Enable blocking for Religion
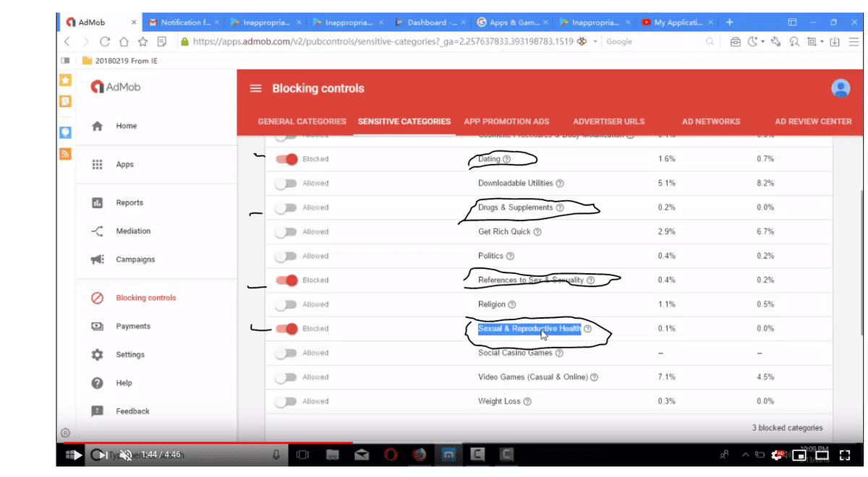Viewport: 868px width, 477px height. click(286, 304)
